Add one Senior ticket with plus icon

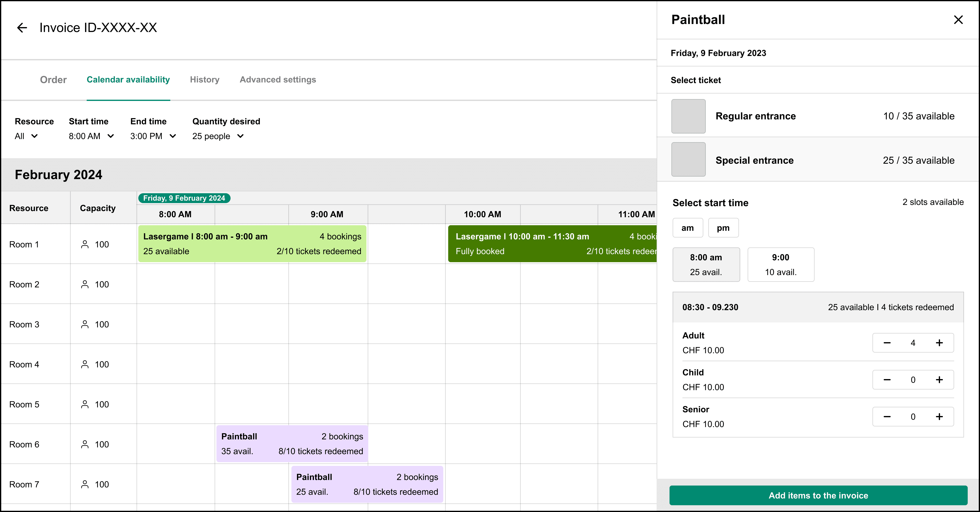pyautogui.click(x=939, y=417)
